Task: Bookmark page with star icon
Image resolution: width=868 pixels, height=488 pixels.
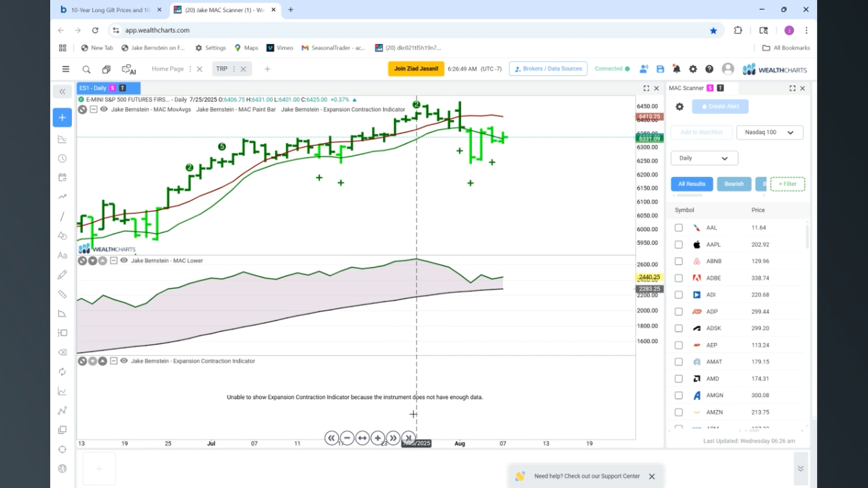Action: click(713, 30)
